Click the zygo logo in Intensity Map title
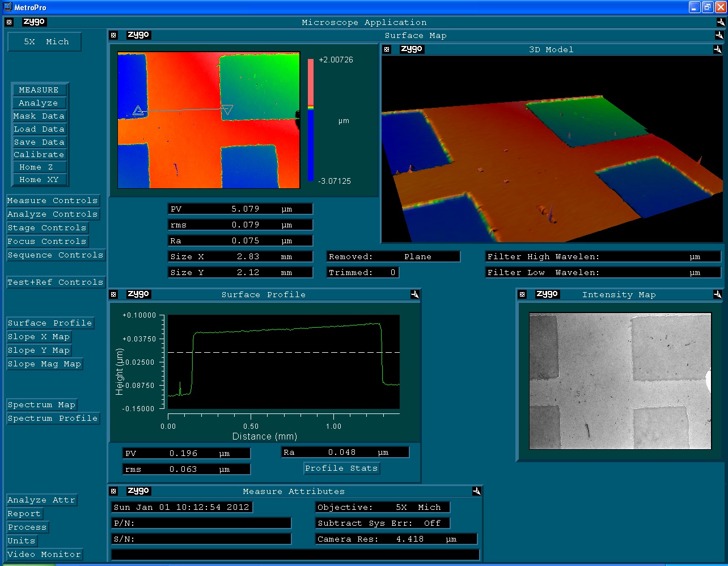This screenshot has width=728, height=566. (x=547, y=294)
